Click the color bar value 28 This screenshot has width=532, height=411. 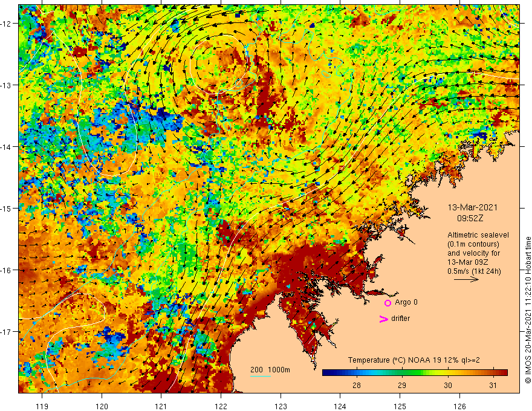[x=356, y=385]
